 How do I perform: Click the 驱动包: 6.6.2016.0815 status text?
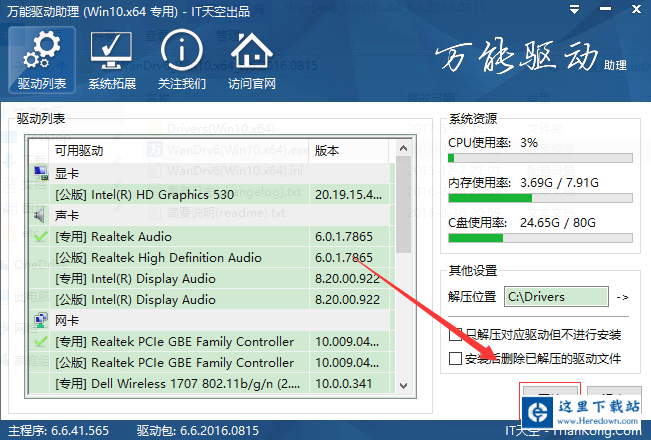[198, 430]
